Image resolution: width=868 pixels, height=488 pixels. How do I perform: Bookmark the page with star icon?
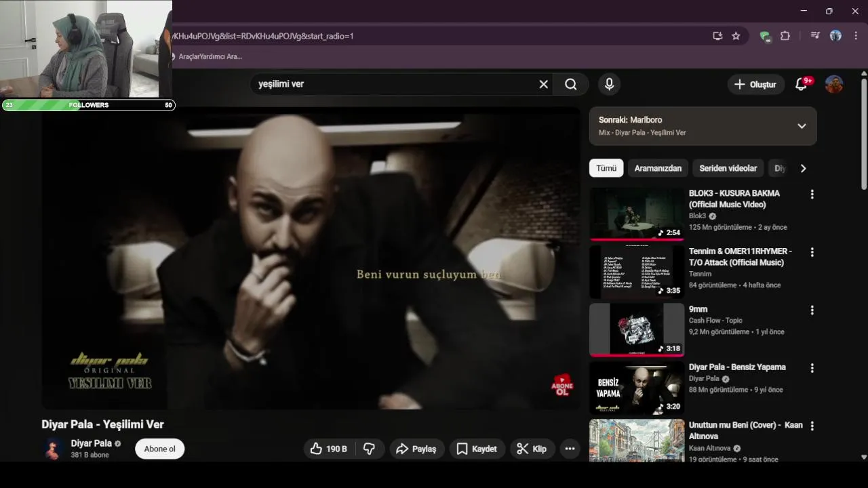tap(736, 36)
